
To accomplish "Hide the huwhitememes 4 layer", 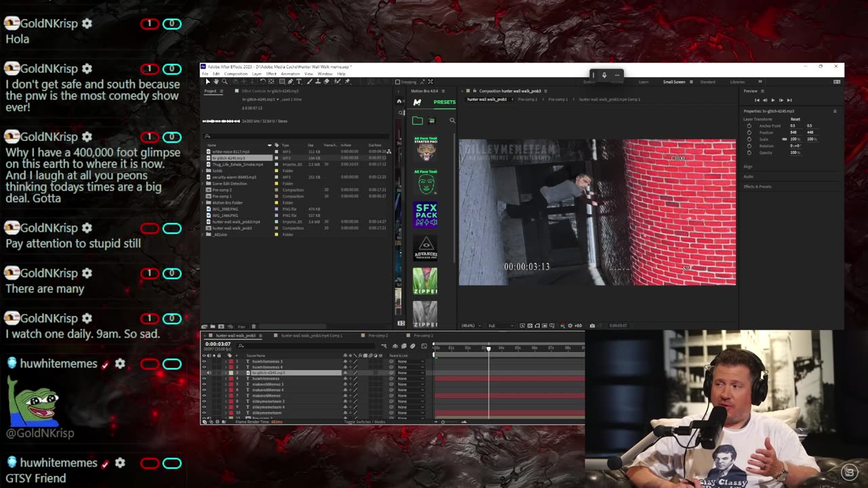I will [204, 367].
